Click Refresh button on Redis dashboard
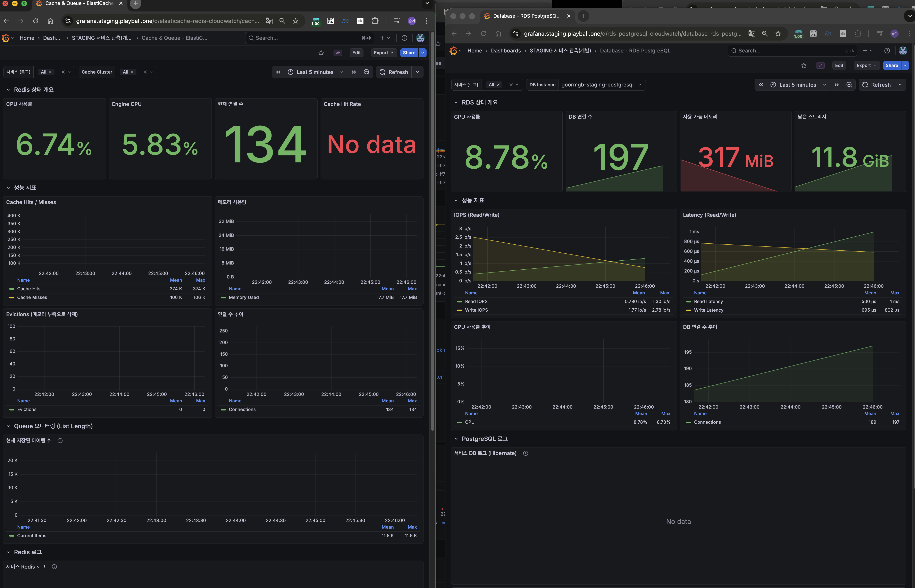 click(x=394, y=72)
